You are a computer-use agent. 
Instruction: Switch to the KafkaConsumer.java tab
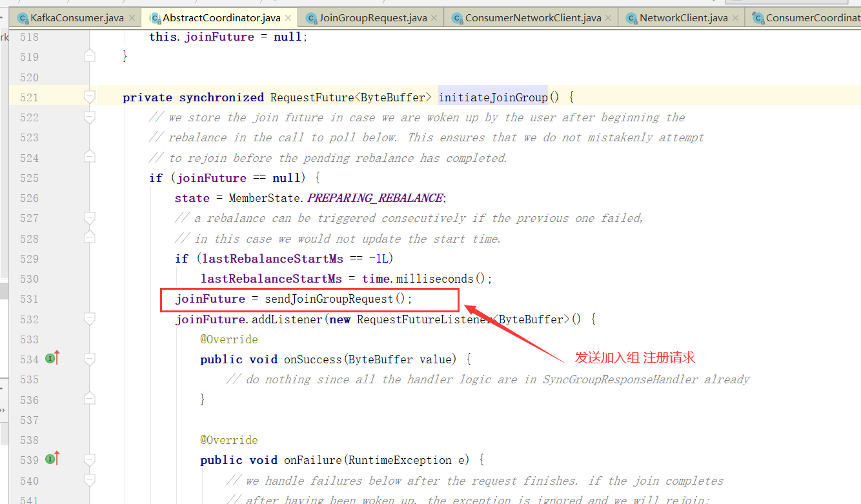coord(76,17)
